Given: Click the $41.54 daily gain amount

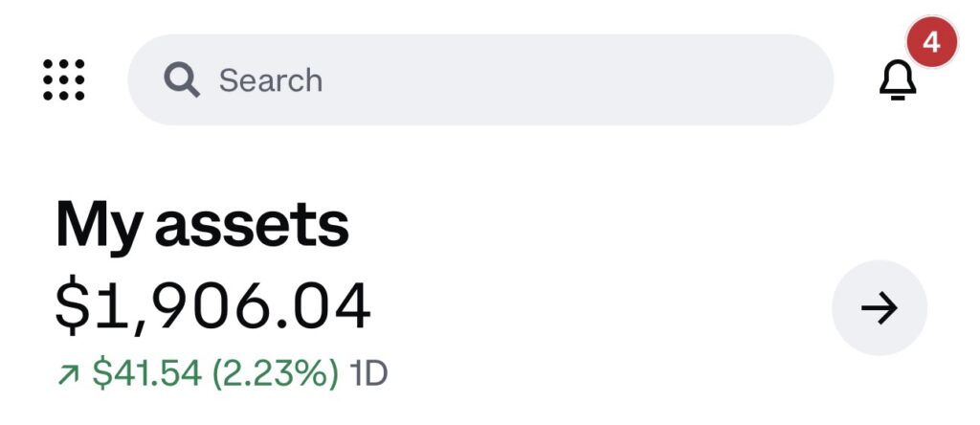Looking at the screenshot, I should point(146,373).
